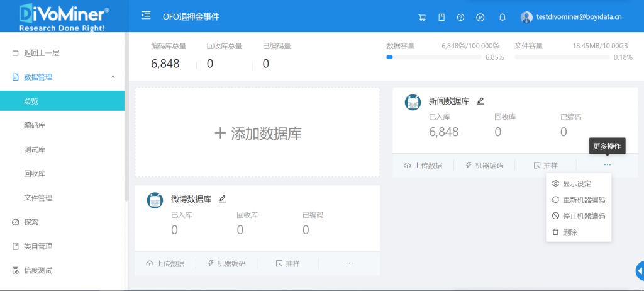This screenshot has width=644, height=291.
Task: Click the 已编码量 label in the stats bar
Action: (x=277, y=46)
